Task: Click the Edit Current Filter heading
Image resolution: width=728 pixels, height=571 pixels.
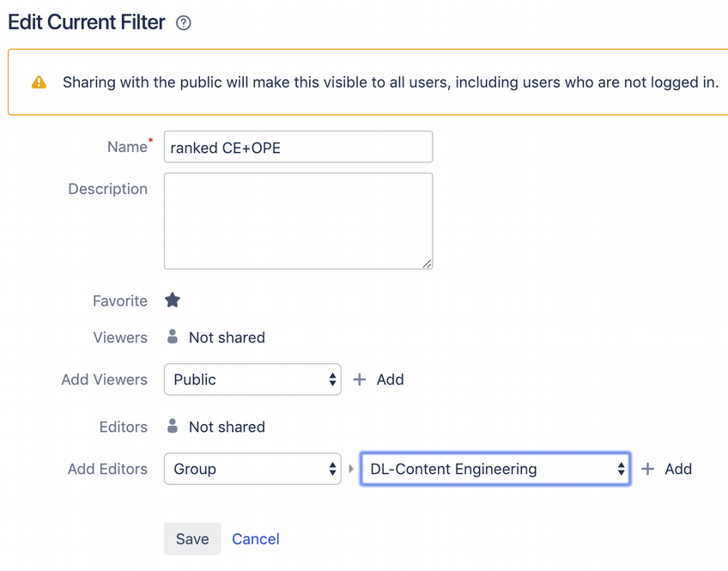Action: pyautogui.click(x=87, y=22)
